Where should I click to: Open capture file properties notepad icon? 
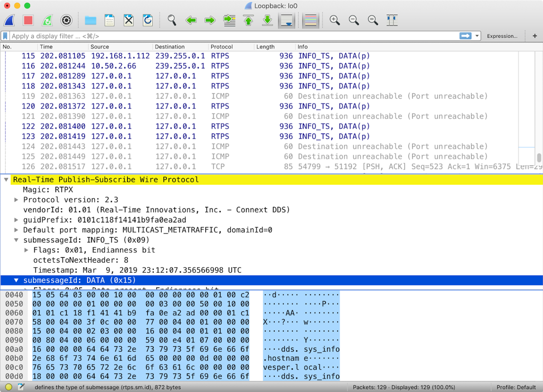[21, 387]
